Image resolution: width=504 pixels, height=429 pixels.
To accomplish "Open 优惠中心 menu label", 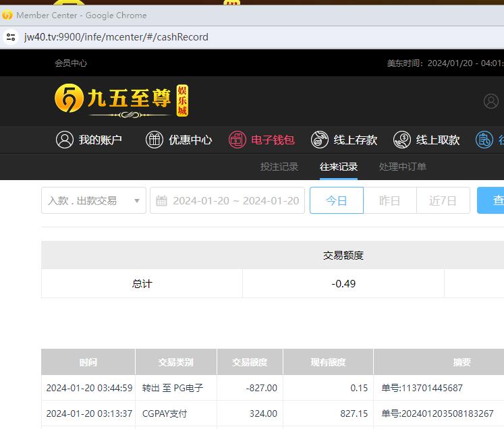I will 190,140.
